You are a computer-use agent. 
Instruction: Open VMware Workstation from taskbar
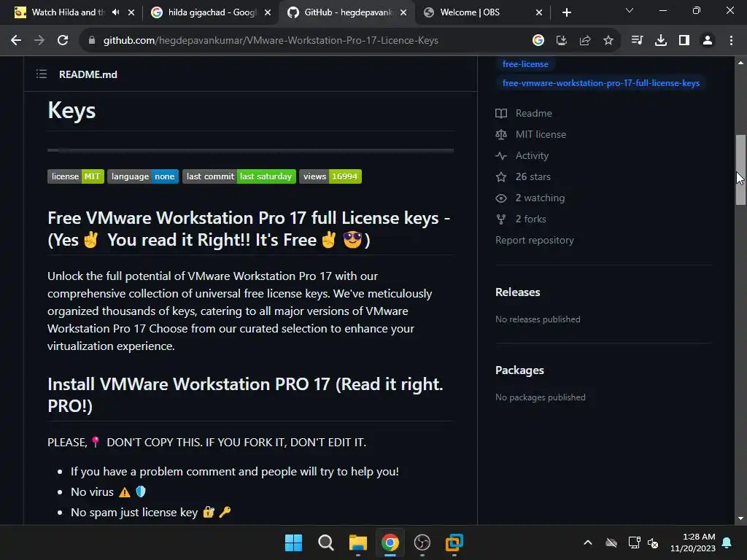(x=454, y=542)
